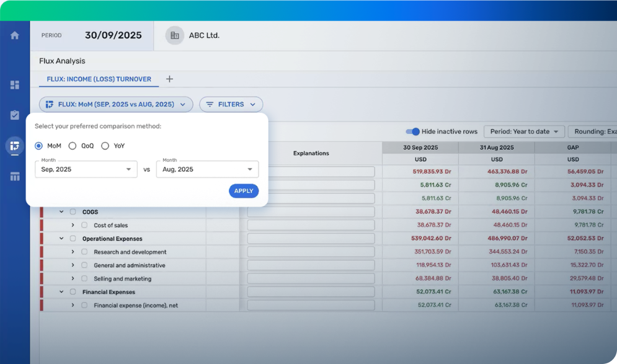Open the Period: Year to date dropdown
This screenshot has height=364, width=617.
523,131
